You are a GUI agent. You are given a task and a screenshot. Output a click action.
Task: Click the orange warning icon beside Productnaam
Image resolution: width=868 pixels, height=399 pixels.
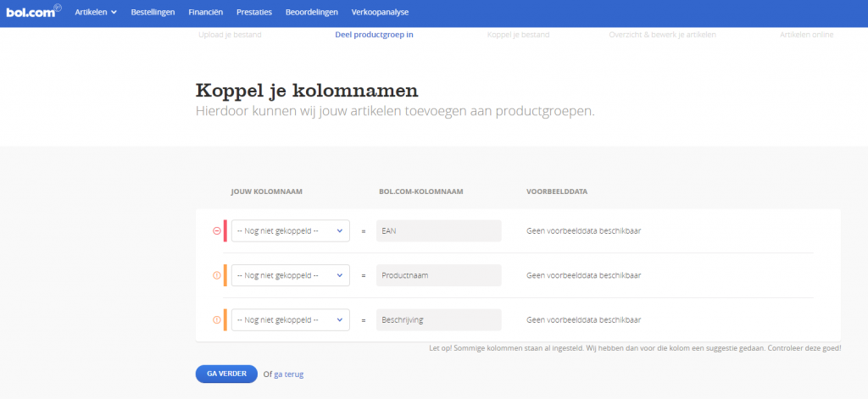[x=216, y=275]
